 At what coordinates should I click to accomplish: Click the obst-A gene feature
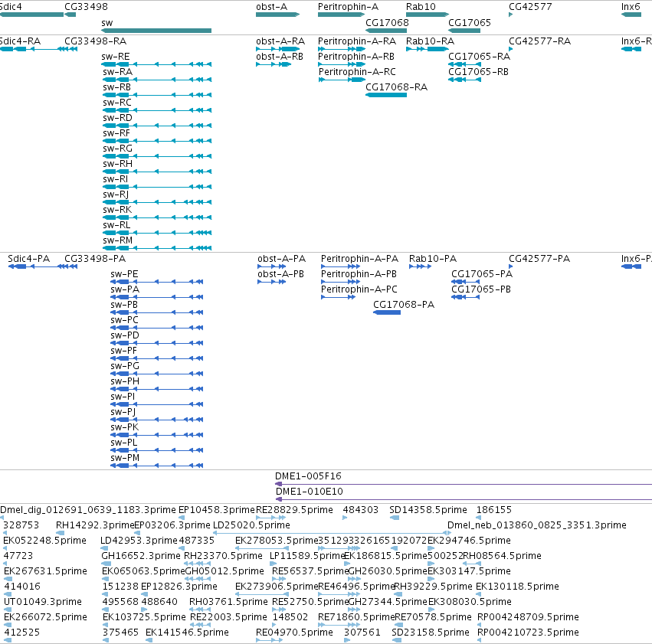click(x=278, y=15)
